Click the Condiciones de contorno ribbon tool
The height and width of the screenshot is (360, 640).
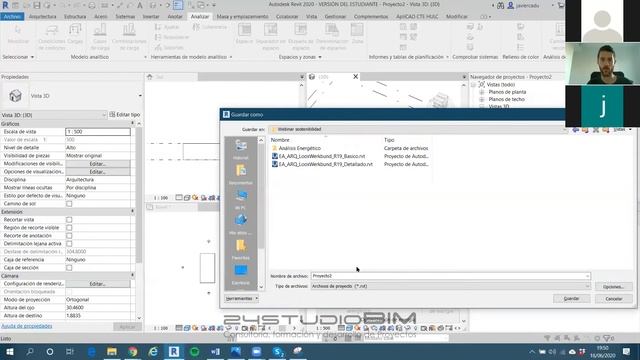point(52,36)
